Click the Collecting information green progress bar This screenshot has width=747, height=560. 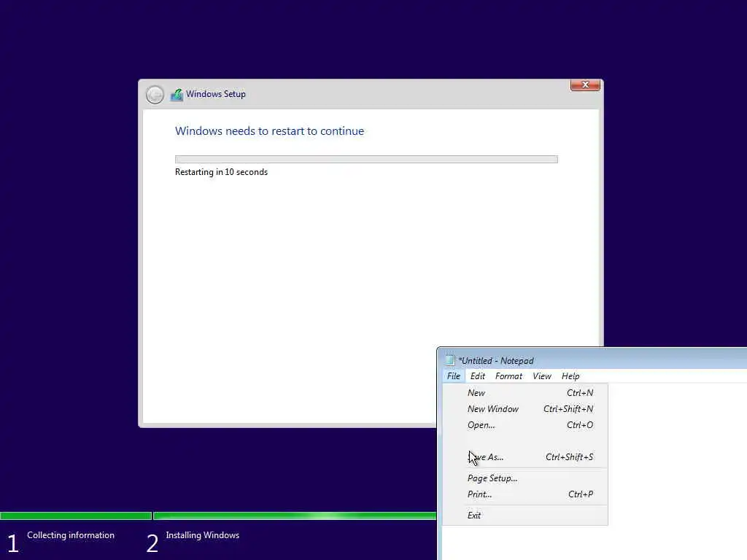[76, 516]
